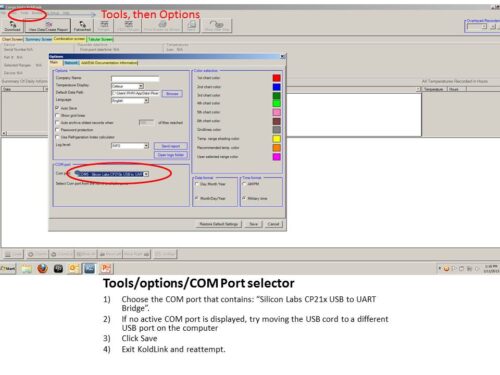Pick the 5th chart color pink swatch
Viewport: 500px width, 375px height.
click(276, 112)
